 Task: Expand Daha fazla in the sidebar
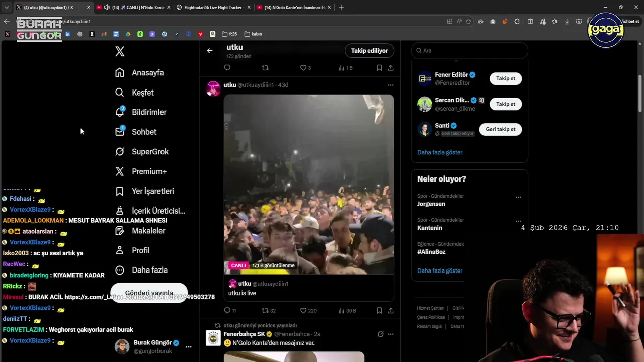(141, 270)
